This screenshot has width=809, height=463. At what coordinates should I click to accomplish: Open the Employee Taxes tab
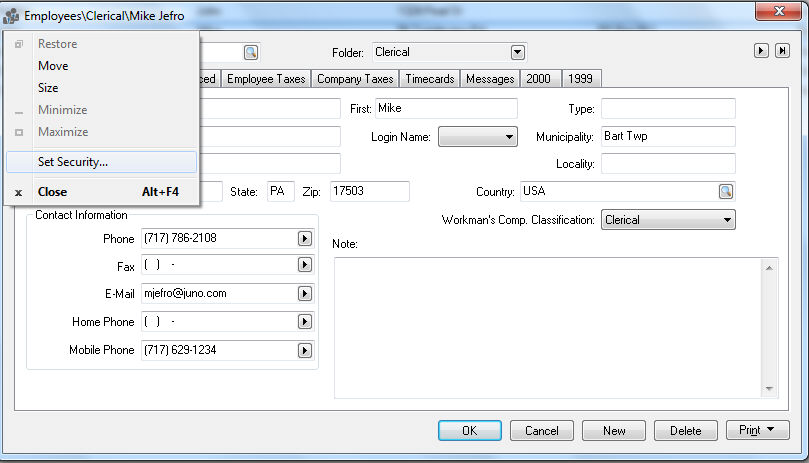tap(267, 79)
